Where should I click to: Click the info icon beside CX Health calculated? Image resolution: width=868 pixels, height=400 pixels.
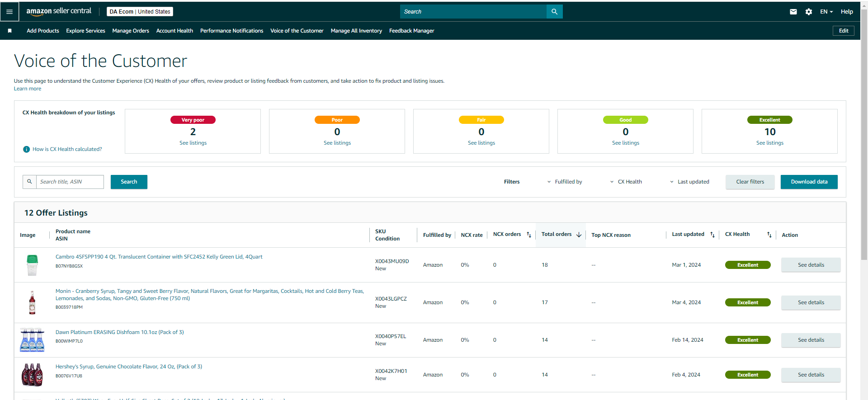pos(27,149)
